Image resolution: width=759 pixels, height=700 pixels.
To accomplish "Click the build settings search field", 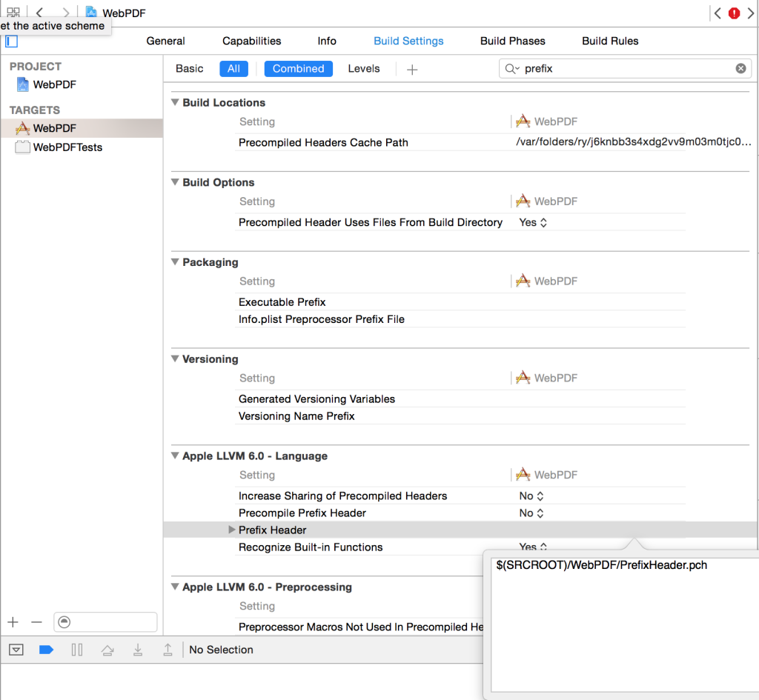I will pos(625,69).
